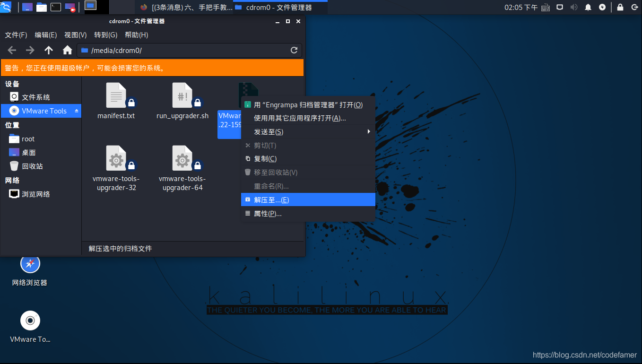Viewport: 642px width, 364px height.
Task: Launch the terminal emulator from panel
Action: tap(56, 7)
